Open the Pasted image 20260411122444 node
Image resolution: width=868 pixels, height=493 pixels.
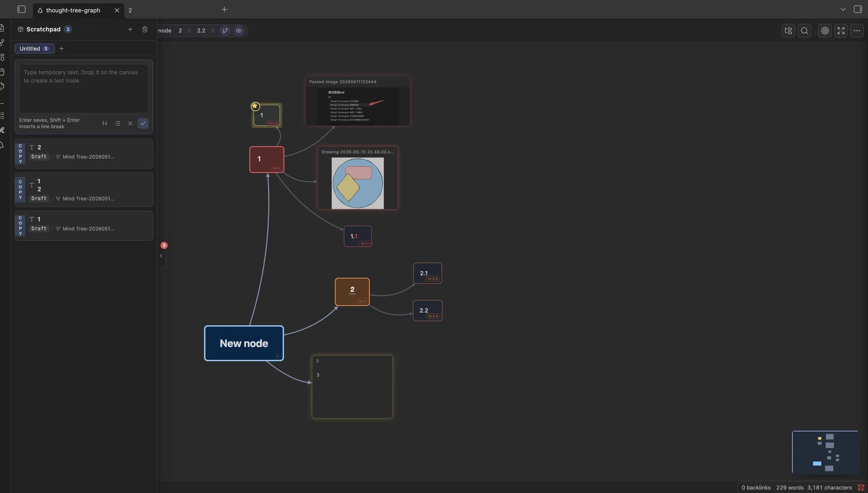click(358, 101)
